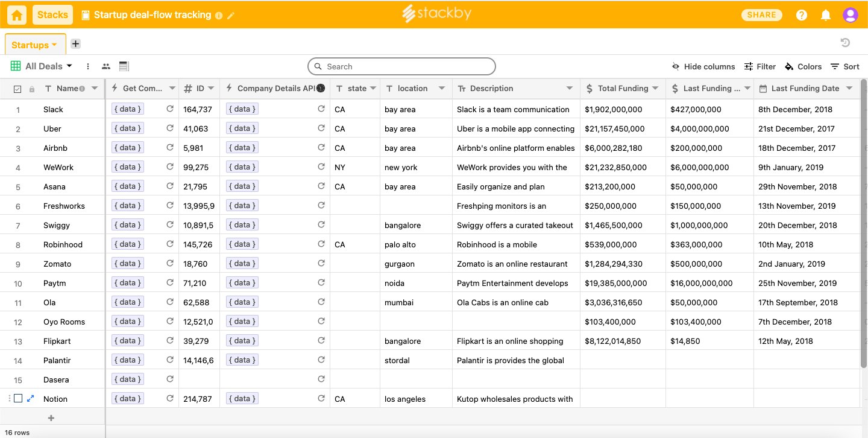
Task: Change row height using the layout icon
Action: [124, 66]
